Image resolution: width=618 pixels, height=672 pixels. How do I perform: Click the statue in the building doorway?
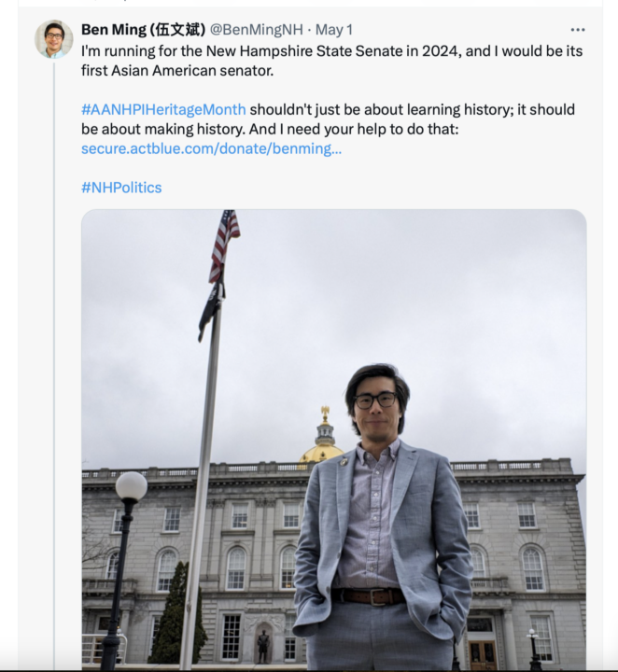pos(263,644)
